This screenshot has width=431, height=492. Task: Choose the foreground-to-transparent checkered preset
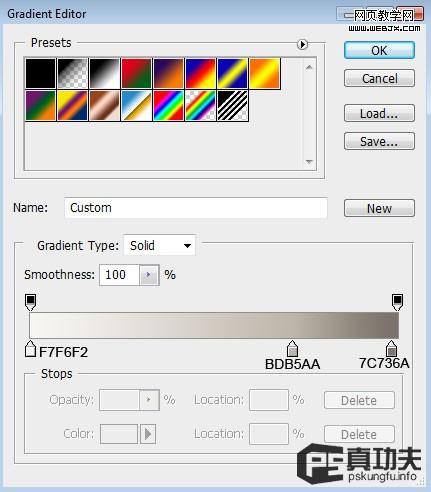pos(72,74)
